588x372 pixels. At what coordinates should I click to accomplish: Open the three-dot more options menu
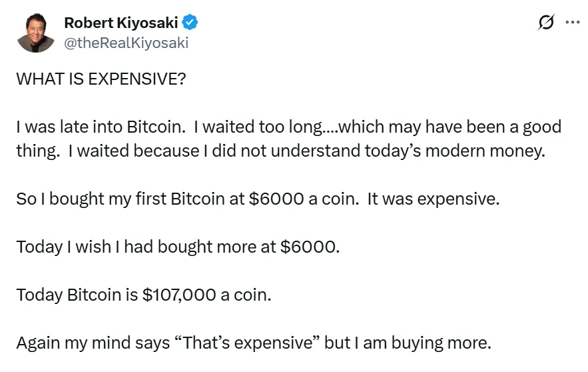click(x=572, y=23)
